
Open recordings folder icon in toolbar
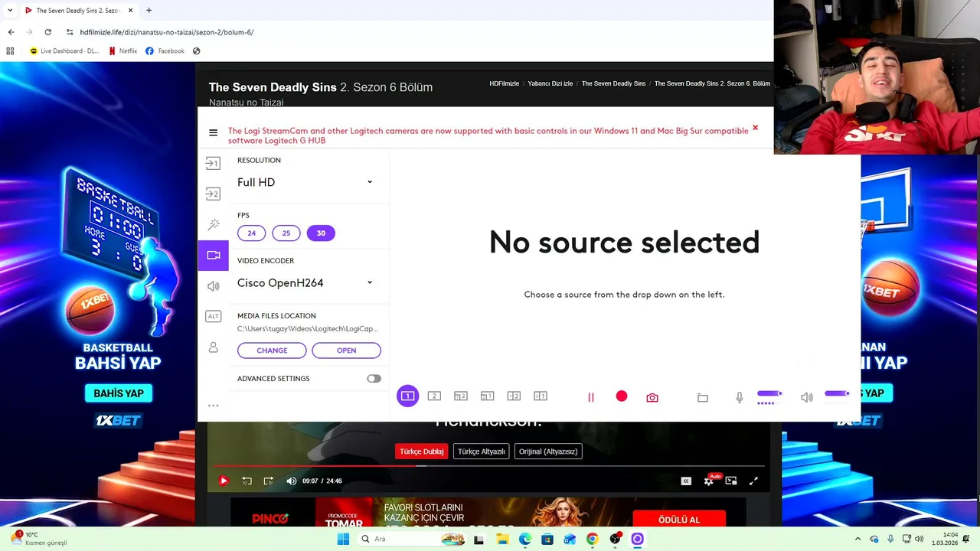pyautogui.click(x=703, y=397)
